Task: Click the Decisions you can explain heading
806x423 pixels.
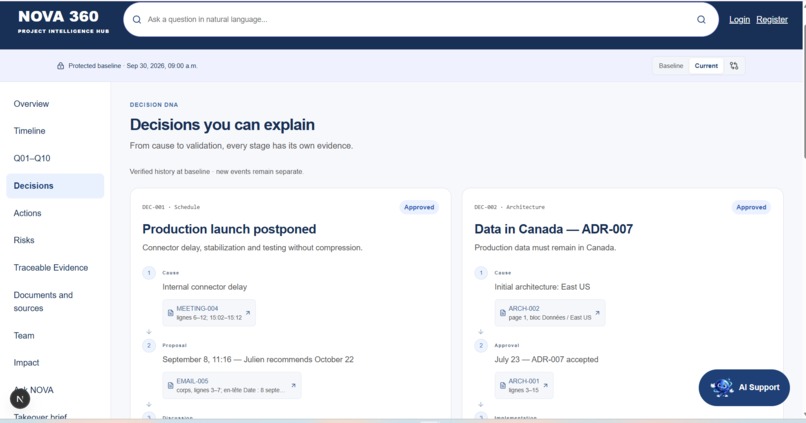Action: 222,124
